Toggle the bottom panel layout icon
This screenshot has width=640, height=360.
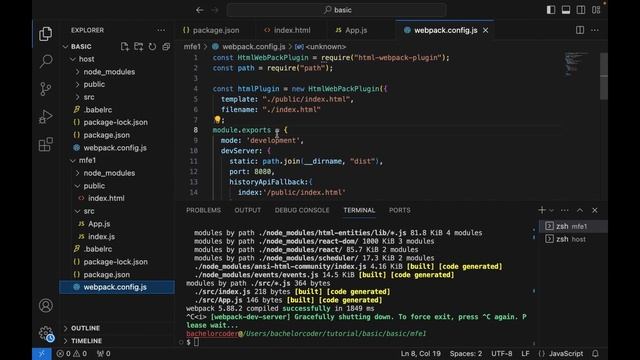pos(566,10)
